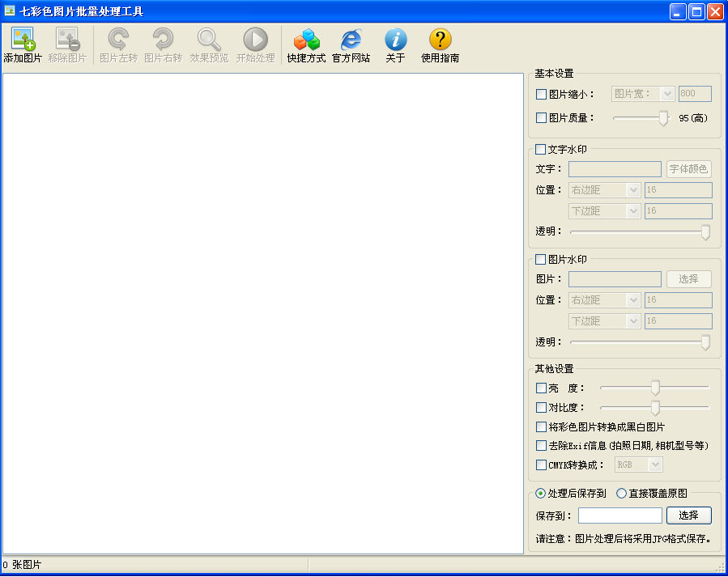This screenshot has height=577, width=728.
Task: Click 选择 to choose save folder
Action: coord(688,515)
